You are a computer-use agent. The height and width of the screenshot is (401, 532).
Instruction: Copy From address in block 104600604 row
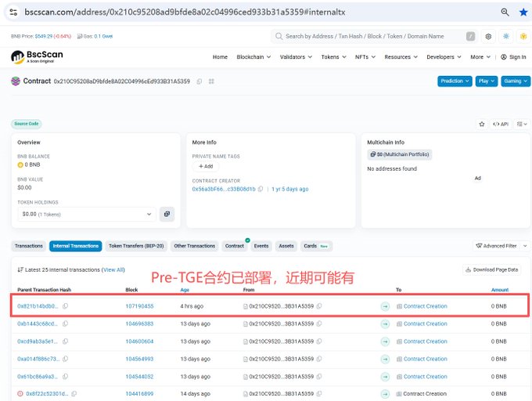pos(319,341)
